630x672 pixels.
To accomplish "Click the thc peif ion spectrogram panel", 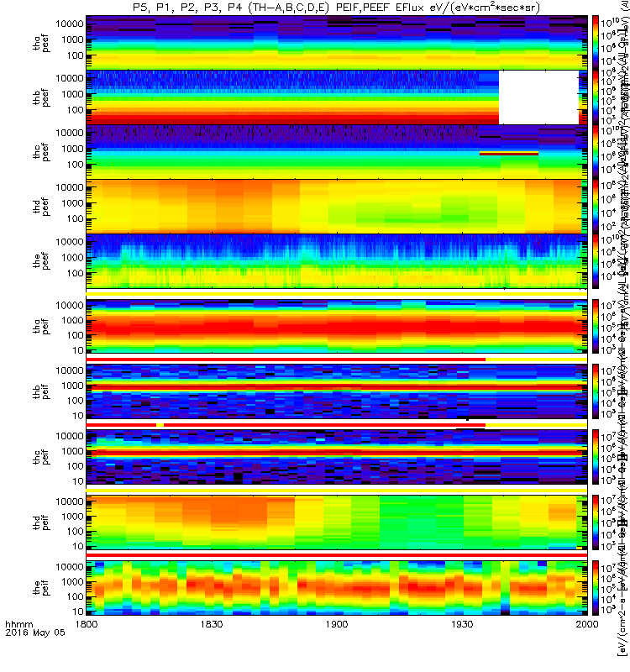I will coord(337,457).
